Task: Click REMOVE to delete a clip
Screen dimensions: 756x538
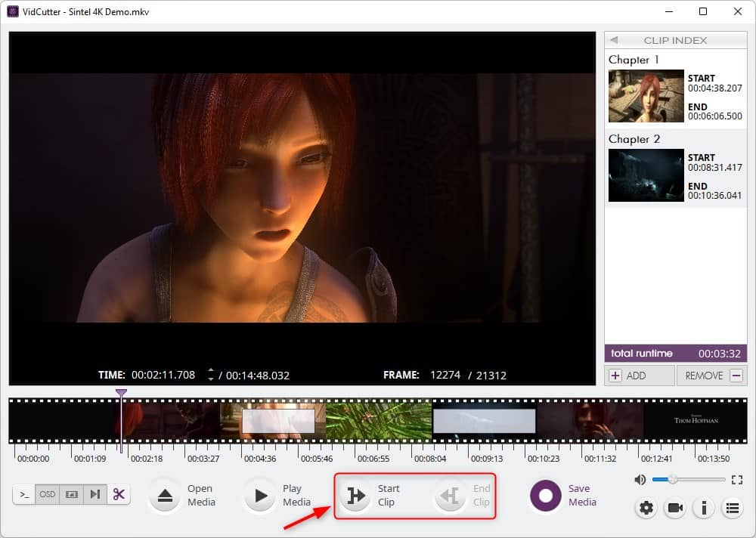Action: pyautogui.click(x=712, y=376)
